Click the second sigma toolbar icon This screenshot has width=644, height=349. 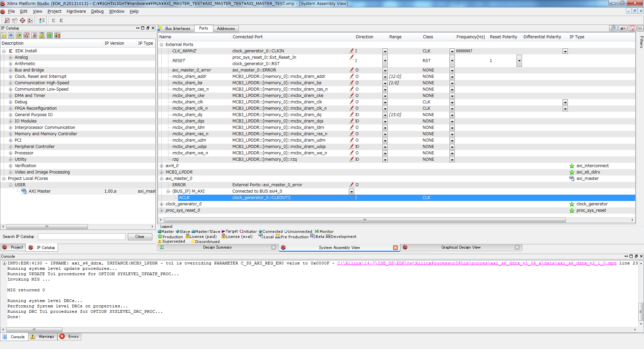pos(61,20)
